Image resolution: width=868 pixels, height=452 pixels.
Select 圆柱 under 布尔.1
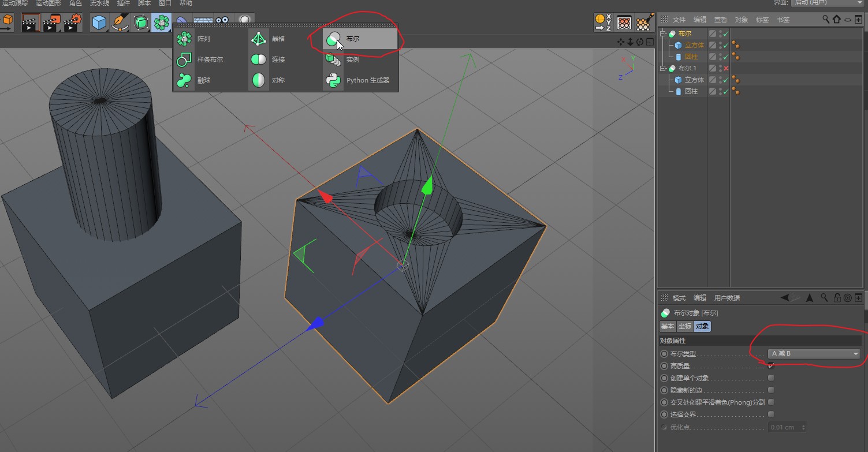[691, 92]
